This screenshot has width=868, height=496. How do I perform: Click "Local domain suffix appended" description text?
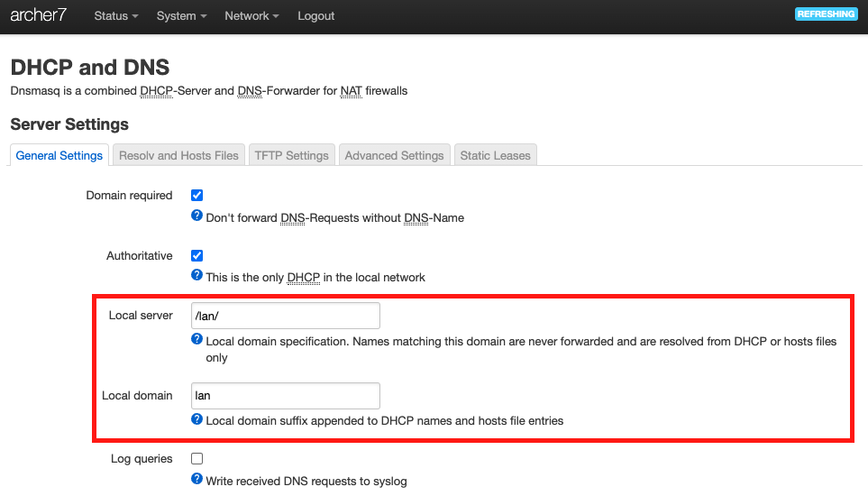tap(385, 421)
